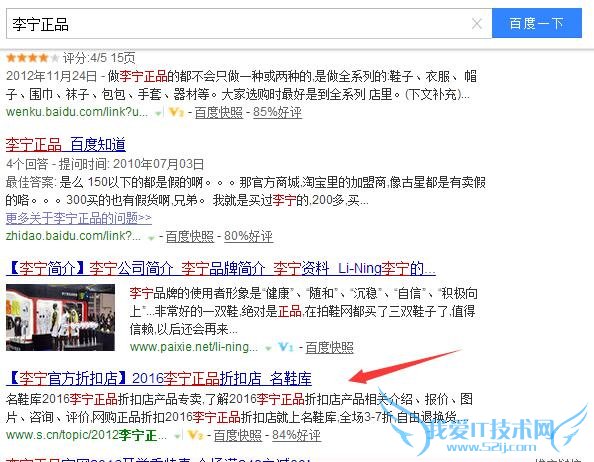Open the 80%好评 rating link
This screenshot has height=462, width=594.
248,236
